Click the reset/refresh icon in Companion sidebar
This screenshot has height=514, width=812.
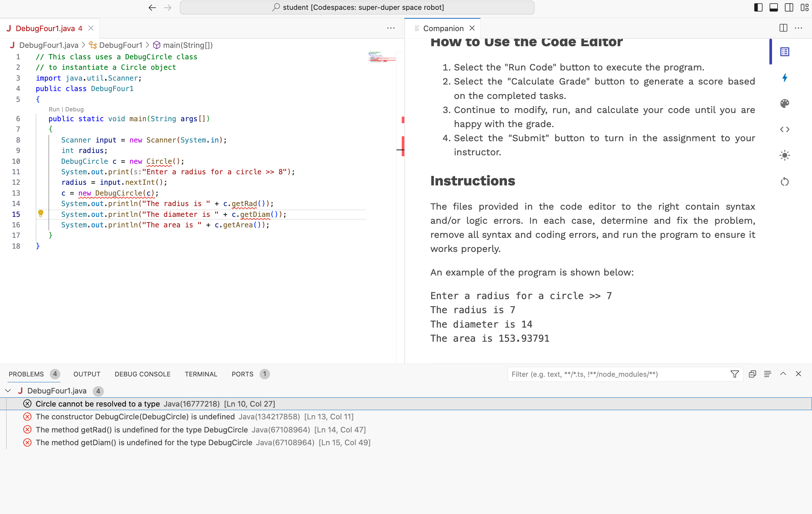coord(785,182)
